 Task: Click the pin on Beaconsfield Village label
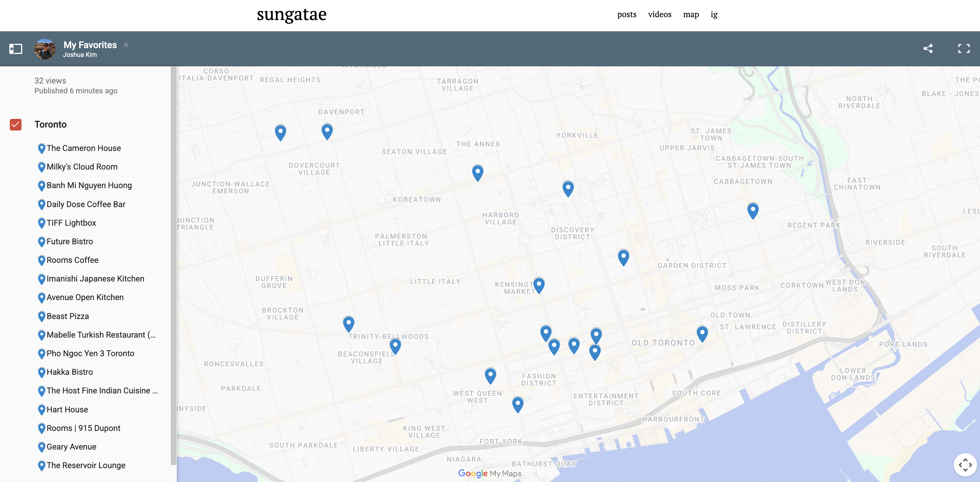coord(395,347)
